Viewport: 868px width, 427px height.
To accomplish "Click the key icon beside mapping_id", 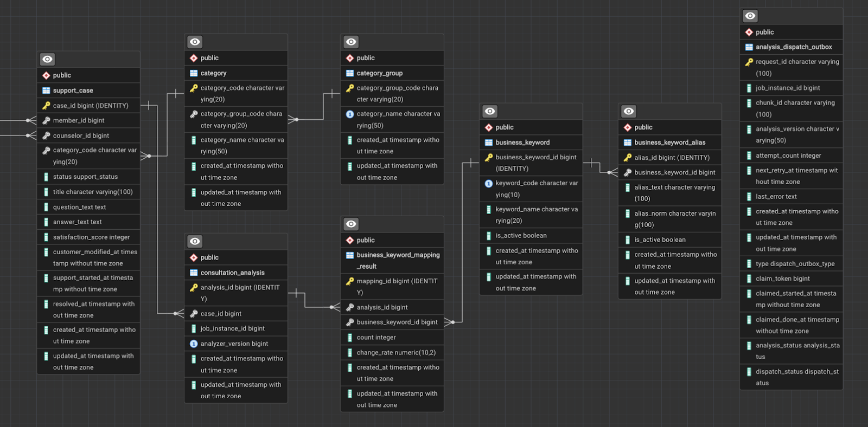I will tap(350, 281).
